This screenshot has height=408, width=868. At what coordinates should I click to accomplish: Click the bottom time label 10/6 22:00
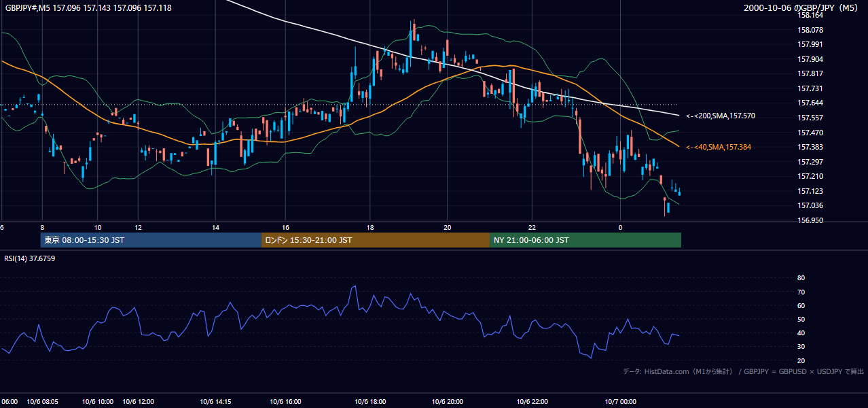[532, 402]
